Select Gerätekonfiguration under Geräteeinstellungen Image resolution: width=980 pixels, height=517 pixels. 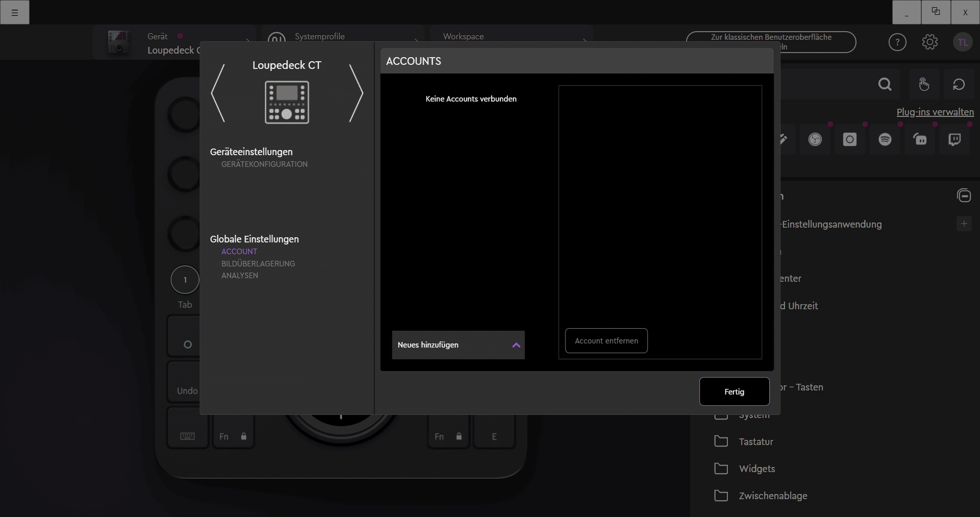pyautogui.click(x=264, y=164)
